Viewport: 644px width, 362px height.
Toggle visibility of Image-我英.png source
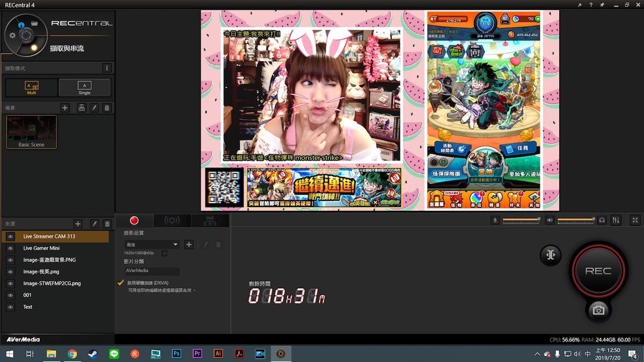pyautogui.click(x=10, y=272)
